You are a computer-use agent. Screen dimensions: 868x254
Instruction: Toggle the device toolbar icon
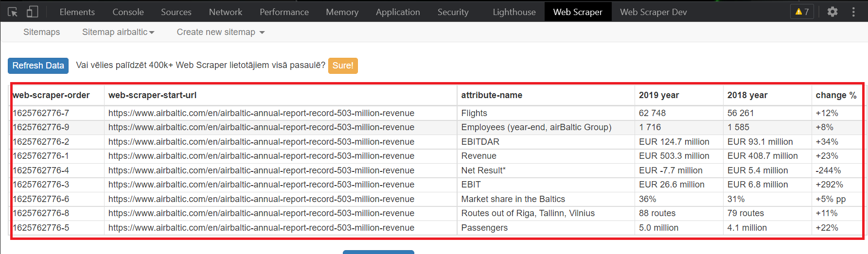click(32, 12)
